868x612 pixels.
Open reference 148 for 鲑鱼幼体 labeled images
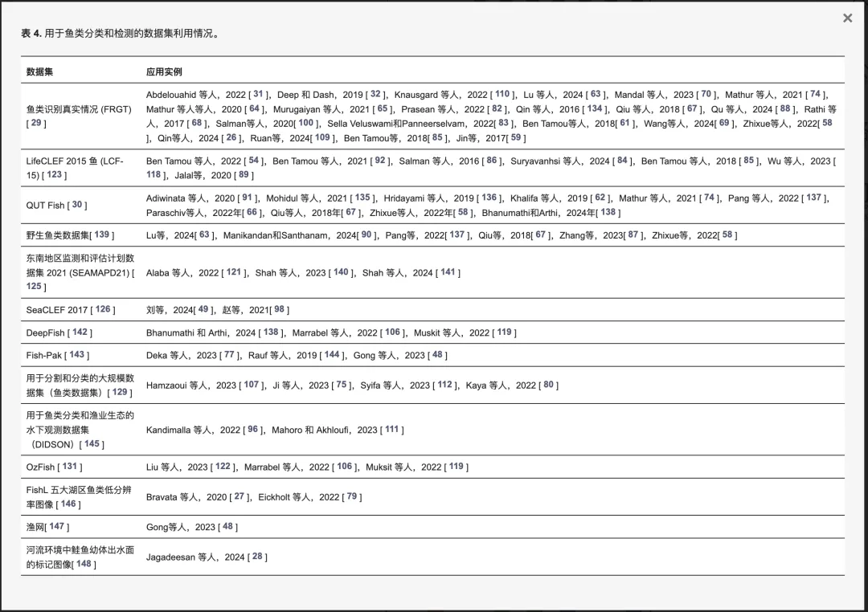(84, 564)
